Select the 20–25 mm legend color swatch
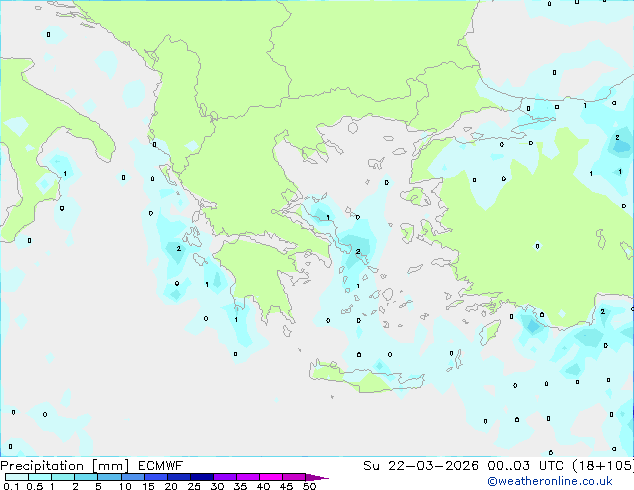Image resolution: width=634 pixels, height=490 pixels. click(179, 477)
